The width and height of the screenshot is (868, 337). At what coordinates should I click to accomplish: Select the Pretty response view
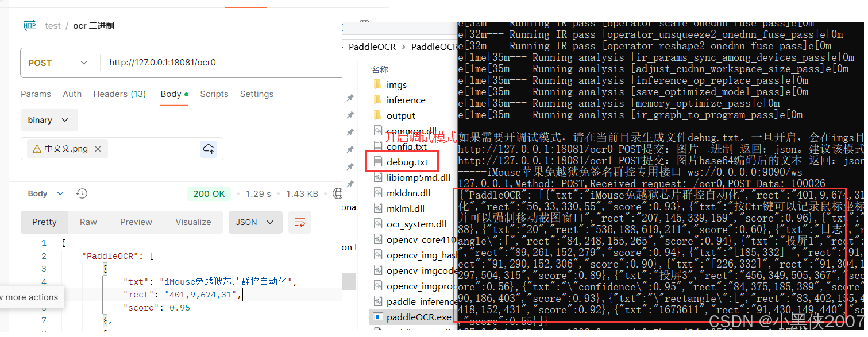(x=44, y=222)
